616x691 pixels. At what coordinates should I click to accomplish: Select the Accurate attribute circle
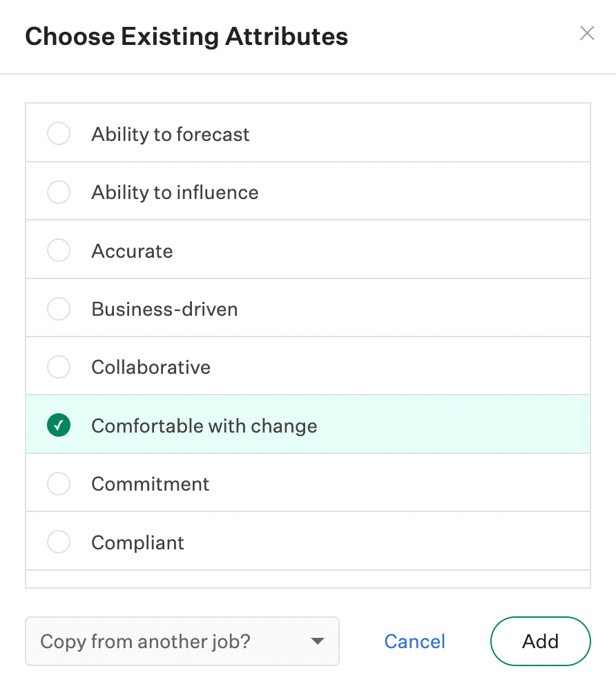[x=59, y=250]
